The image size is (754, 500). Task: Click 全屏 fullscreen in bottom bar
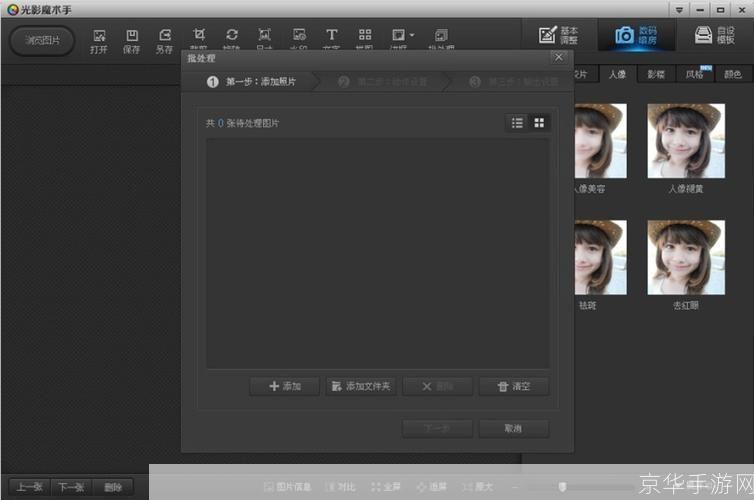pyautogui.click(x=386, y=487)
